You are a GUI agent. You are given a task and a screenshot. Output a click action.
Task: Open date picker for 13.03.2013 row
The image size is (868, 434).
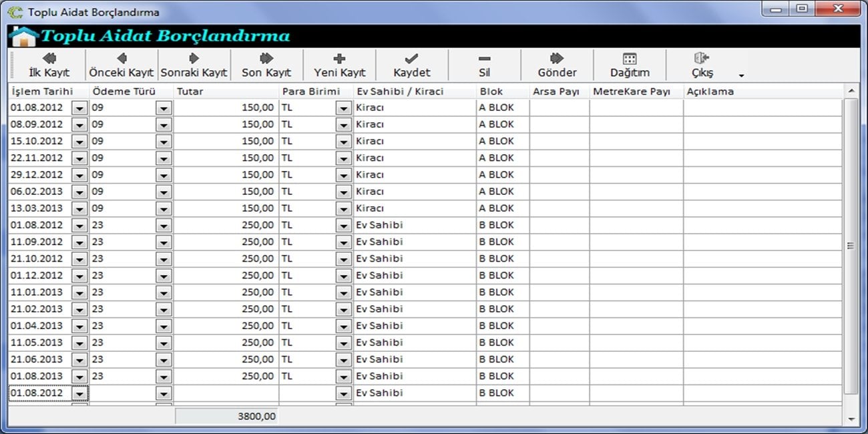pyautogui.click(x=80, y=208)
